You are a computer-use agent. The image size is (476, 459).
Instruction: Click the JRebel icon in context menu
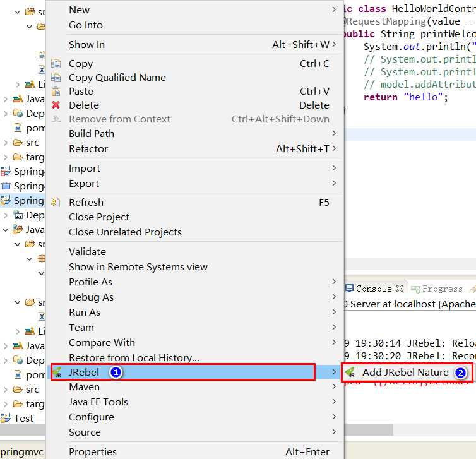(x=57, y=372)
